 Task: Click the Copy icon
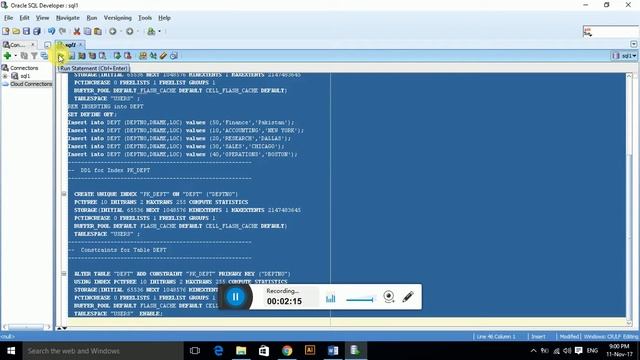click(87, 31)
